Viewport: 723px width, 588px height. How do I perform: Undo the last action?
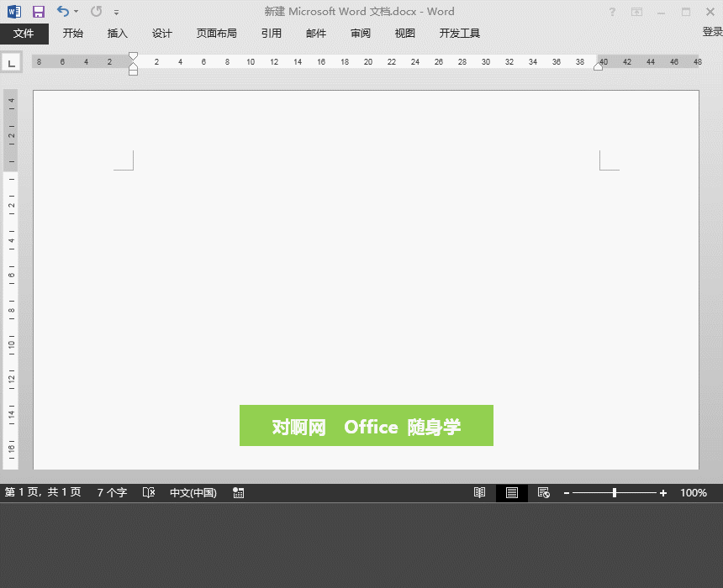click(63, 11)
